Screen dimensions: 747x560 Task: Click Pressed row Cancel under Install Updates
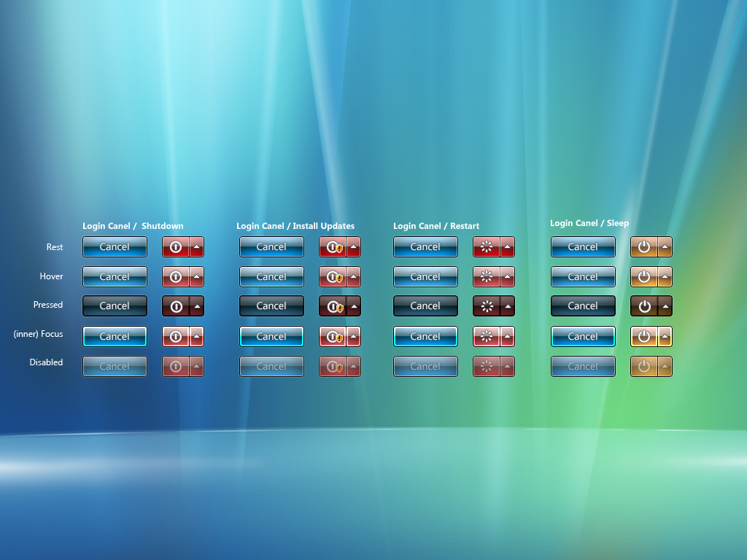click(271, 306)
